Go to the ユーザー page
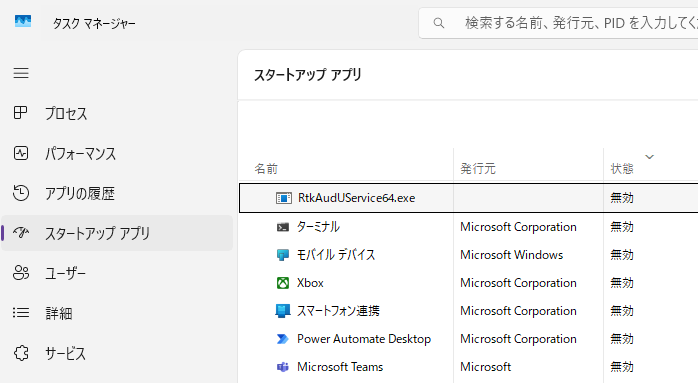This screenshot has height=383, width=698. 117,273
